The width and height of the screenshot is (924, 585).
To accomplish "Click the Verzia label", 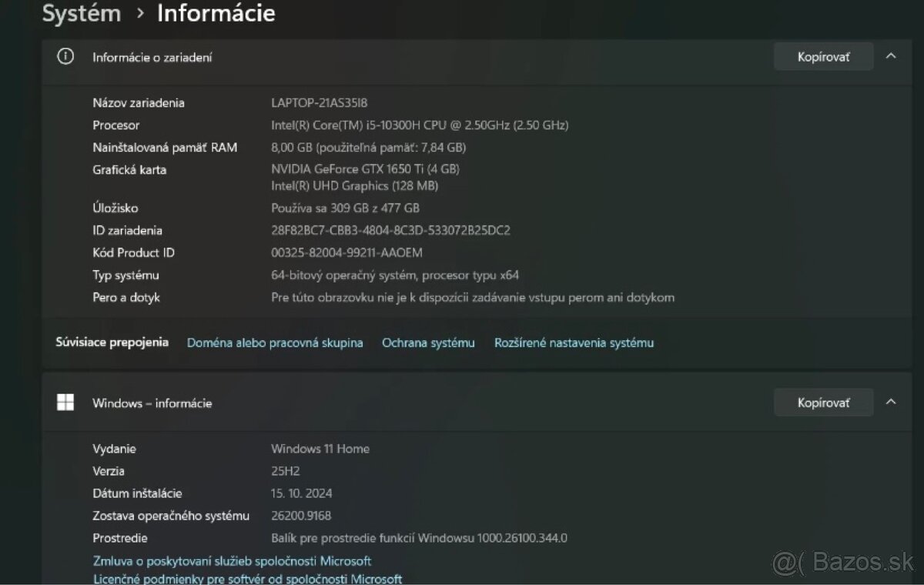I will [x=109, y=471].
